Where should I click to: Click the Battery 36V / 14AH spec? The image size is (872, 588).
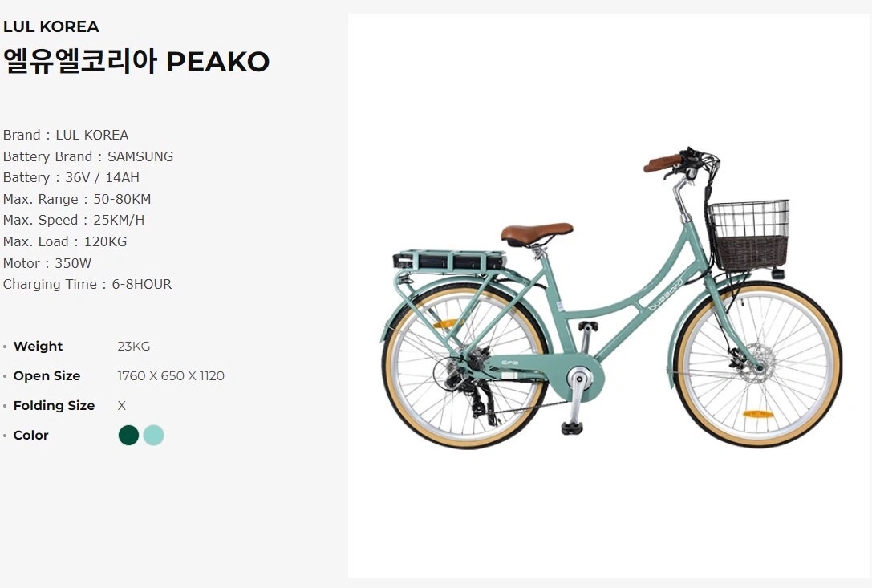[x=71, y=177]
